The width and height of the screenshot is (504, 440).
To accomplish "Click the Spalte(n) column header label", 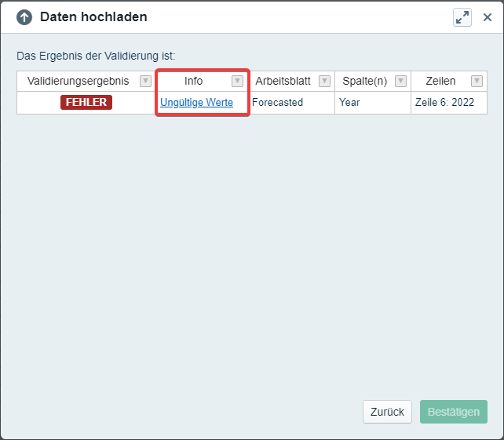I will coord(364,81).
